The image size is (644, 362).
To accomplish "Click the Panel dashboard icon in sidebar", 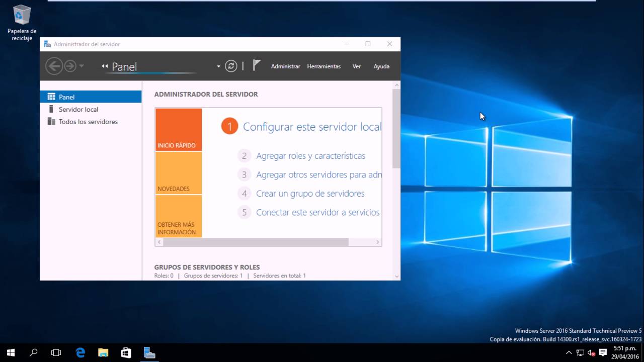I will point(51,97).
